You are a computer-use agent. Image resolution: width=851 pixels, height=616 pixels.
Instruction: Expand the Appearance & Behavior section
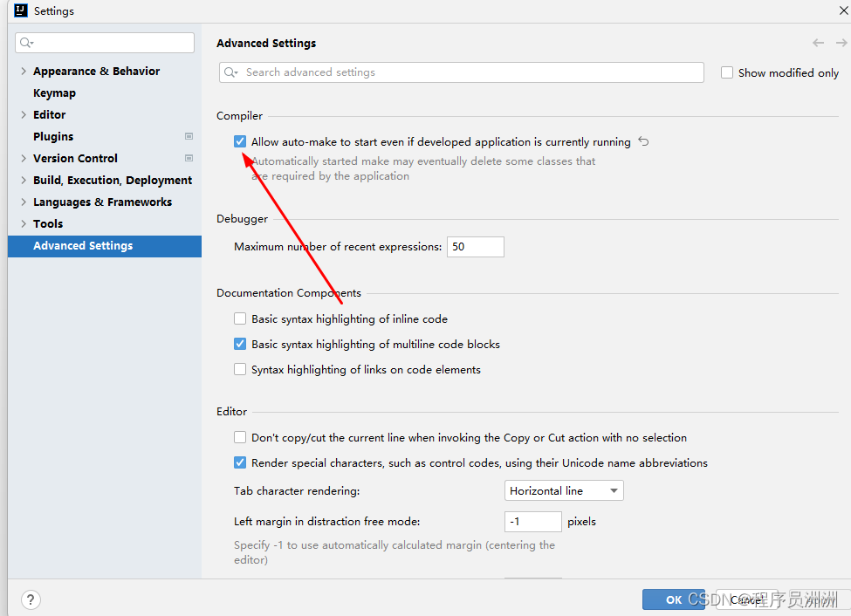click(x=24, y=72)
